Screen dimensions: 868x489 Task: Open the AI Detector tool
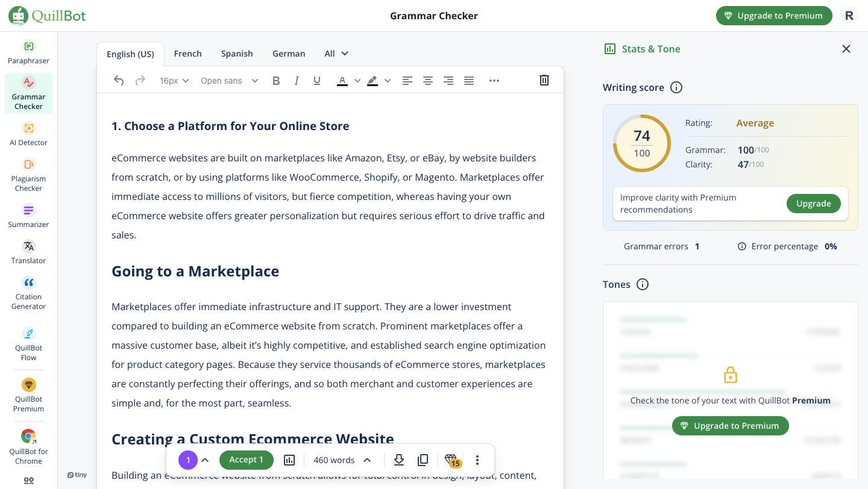coord(28,134)
